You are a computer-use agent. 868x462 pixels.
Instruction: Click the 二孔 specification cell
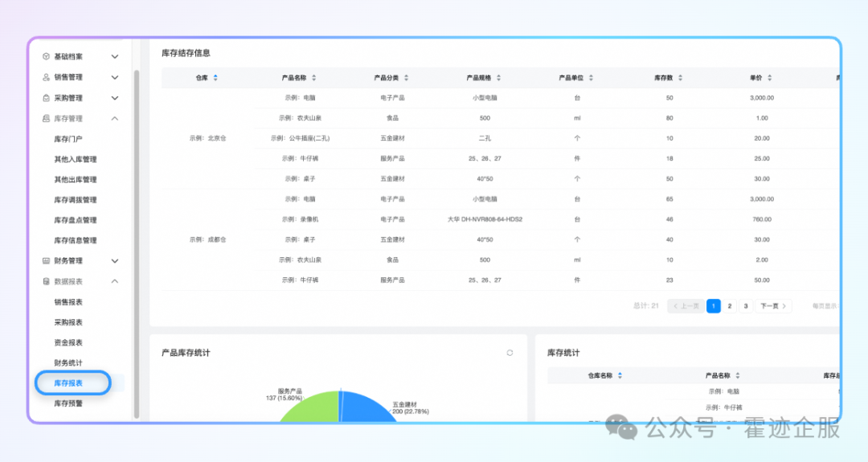485,138
